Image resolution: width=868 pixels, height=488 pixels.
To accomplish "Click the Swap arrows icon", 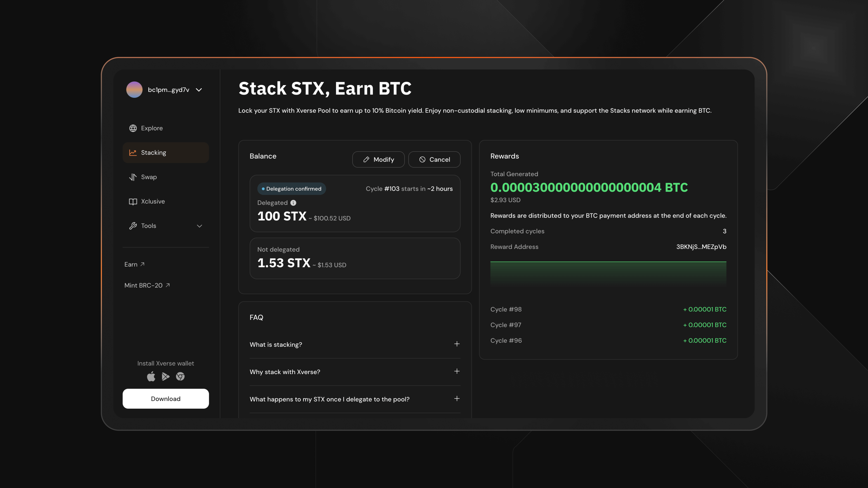I will click(x=133, y=177).
